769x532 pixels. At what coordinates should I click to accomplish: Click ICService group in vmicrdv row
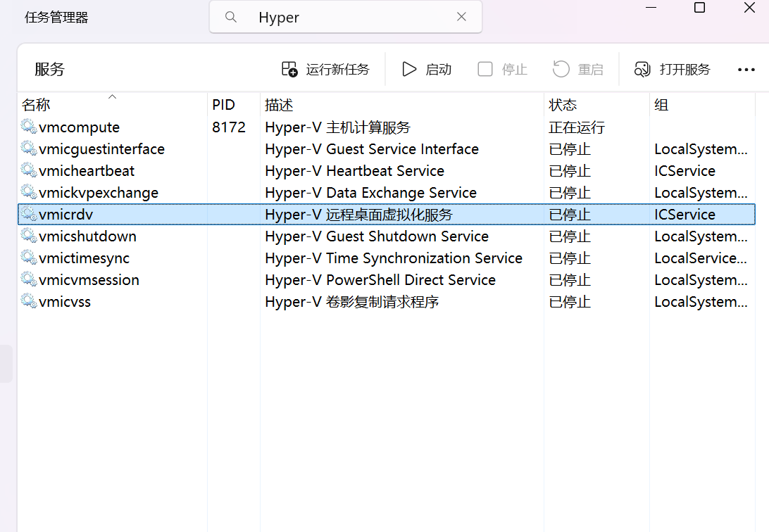pyautogui.click(x=684, y=215)
